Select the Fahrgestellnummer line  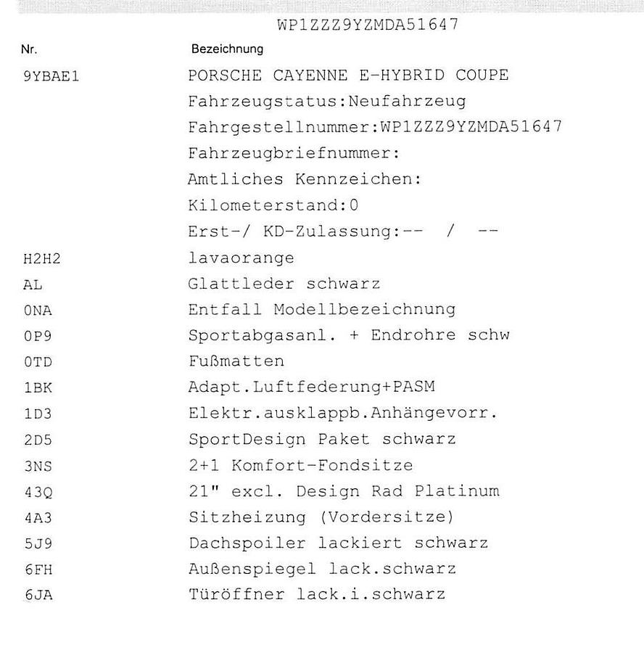click(374, 127)
